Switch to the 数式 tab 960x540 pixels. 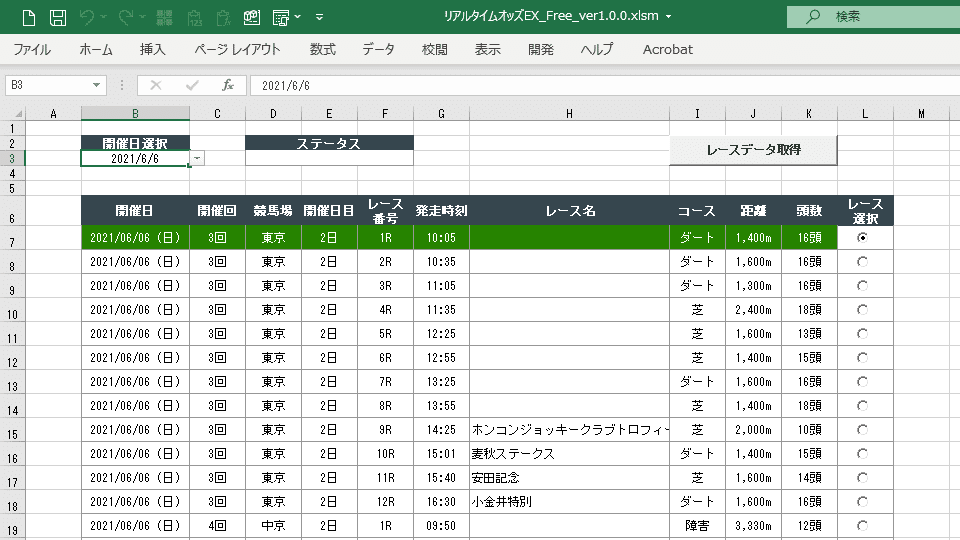click(323, 50)
